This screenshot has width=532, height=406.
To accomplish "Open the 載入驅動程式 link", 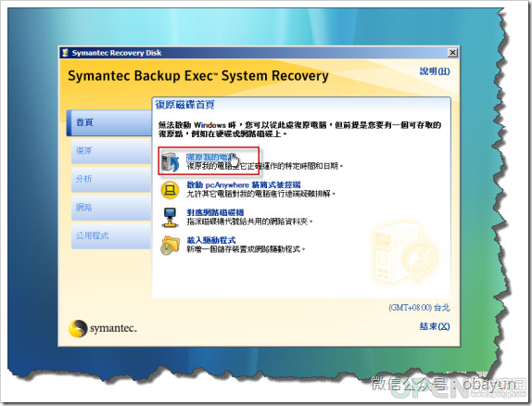I will (x=211, y=240).
